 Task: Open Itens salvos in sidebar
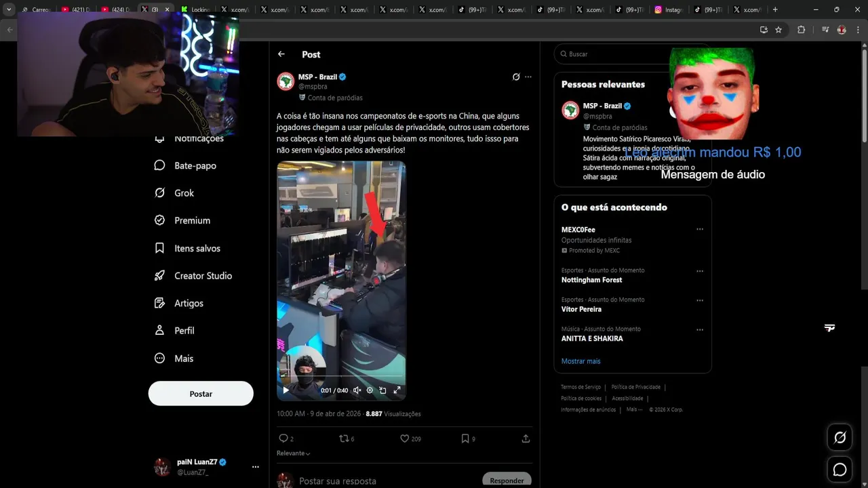tap(187, 248)
